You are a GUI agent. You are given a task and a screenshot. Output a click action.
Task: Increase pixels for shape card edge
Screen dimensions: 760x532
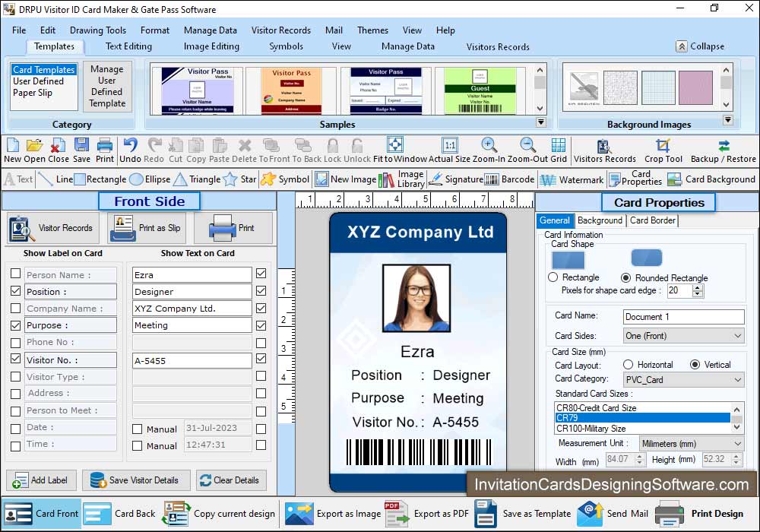[698, 288]
